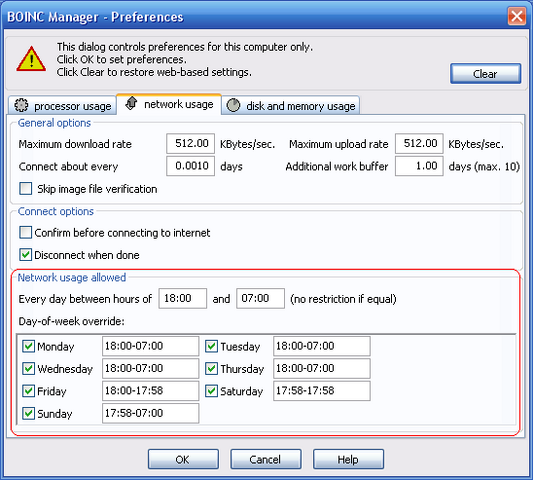Focus Friday's 18:00-17:58 field
The height and width of the screenshot is (480, 534).
pos(151,391)
